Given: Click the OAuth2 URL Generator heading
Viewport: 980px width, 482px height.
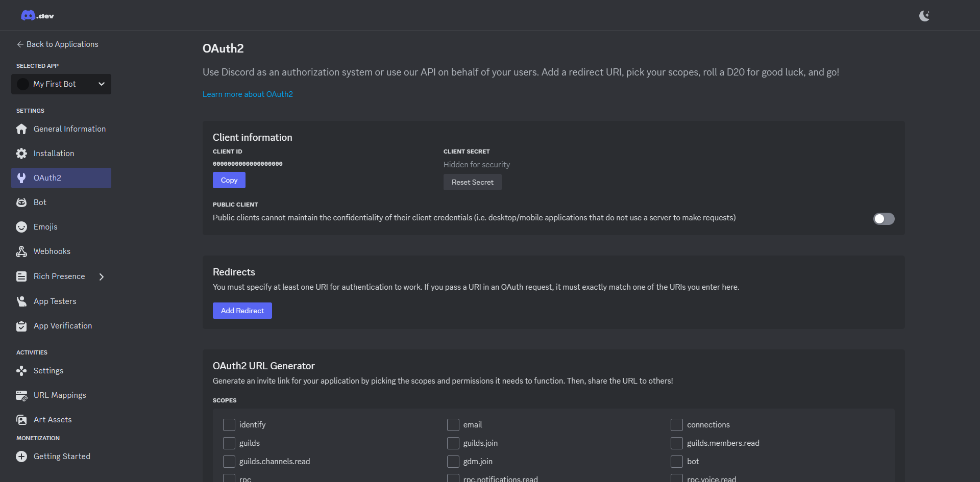Looking at the screenshot, I should 264,366.
